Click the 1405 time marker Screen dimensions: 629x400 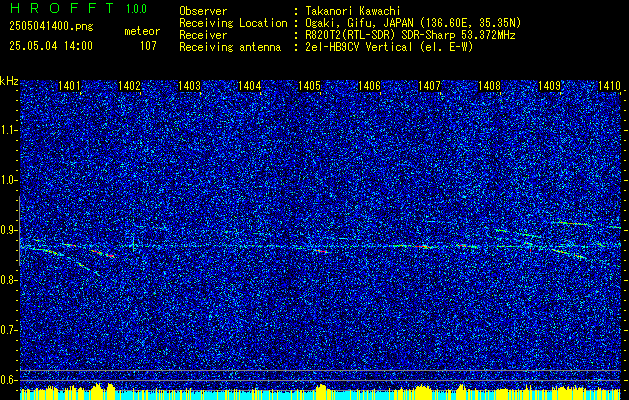click(x=310, y=85)
